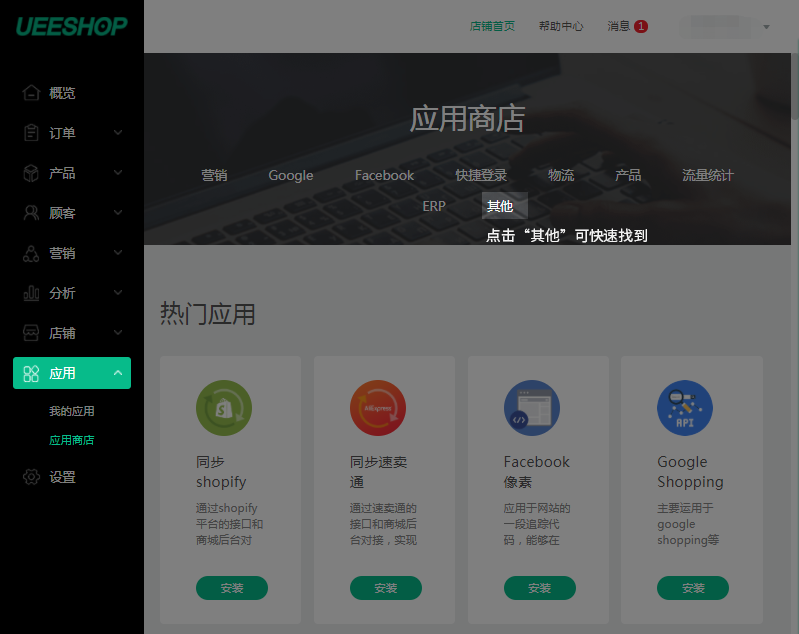799x634 pixels.
Task: Open the 店铺首页 link
Action: 492,26
